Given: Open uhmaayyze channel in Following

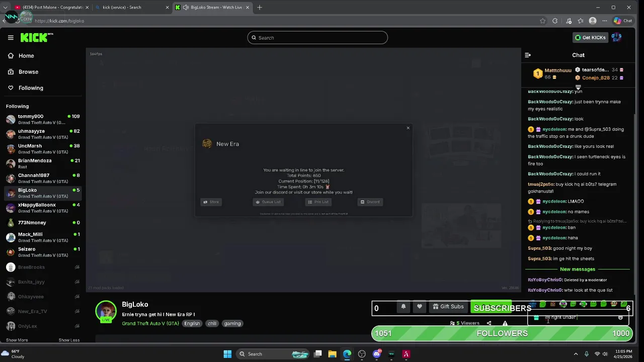Looking at the screenshot, I should point(43,134).
